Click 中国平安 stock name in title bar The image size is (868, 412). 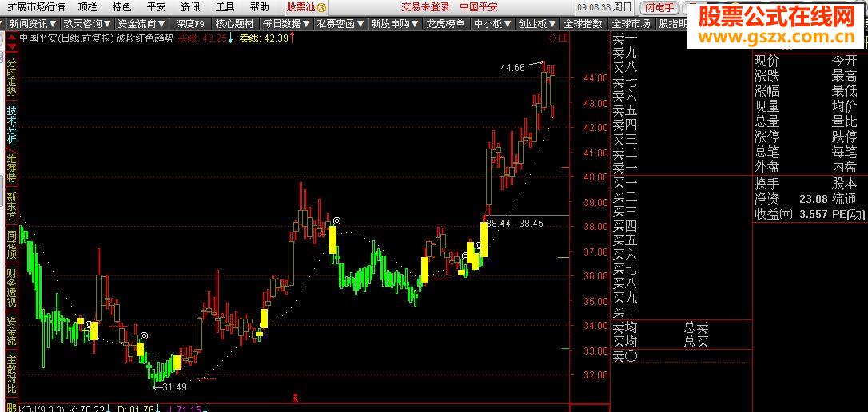(478, 7)
